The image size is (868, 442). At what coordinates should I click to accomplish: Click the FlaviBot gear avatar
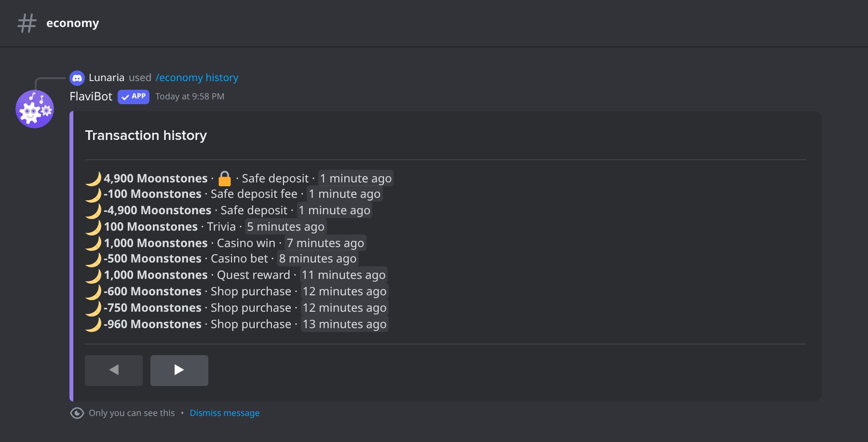tap(35, 109)
